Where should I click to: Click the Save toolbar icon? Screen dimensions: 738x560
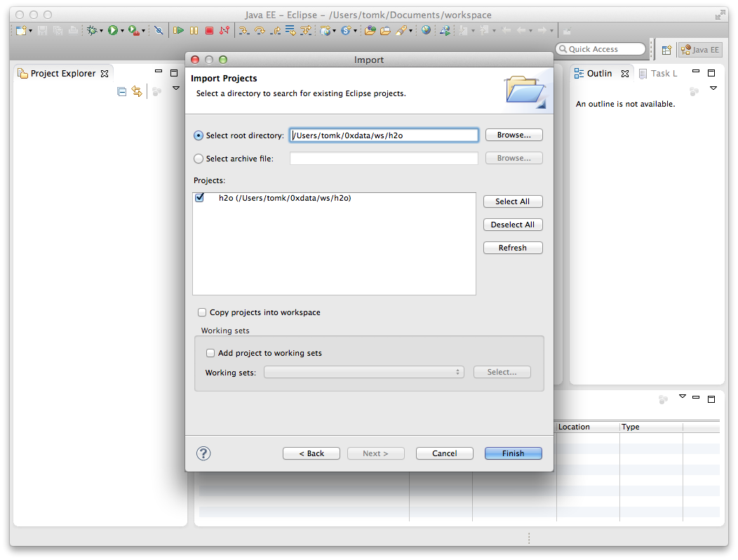click(x=42, y=30)
